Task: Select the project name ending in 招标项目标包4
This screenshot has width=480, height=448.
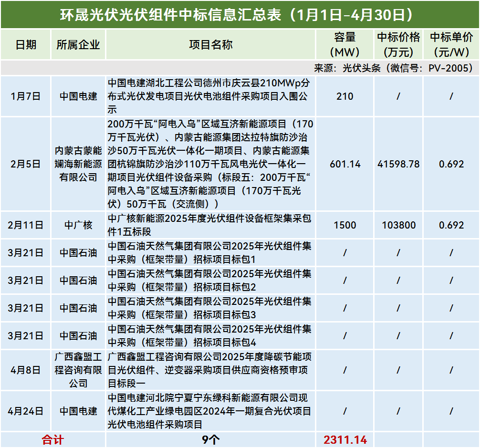Action: click(x=209, y=336)
